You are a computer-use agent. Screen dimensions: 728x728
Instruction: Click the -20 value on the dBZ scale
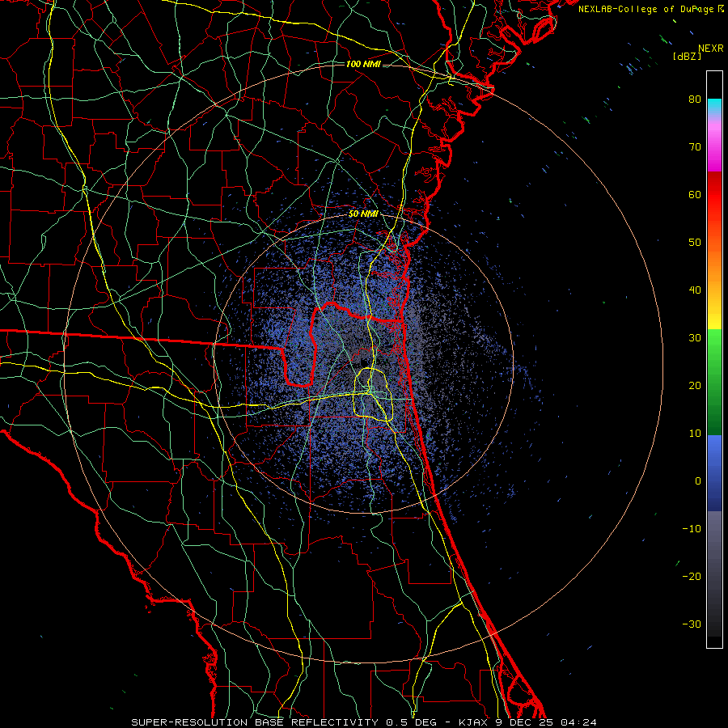[692, 576]
